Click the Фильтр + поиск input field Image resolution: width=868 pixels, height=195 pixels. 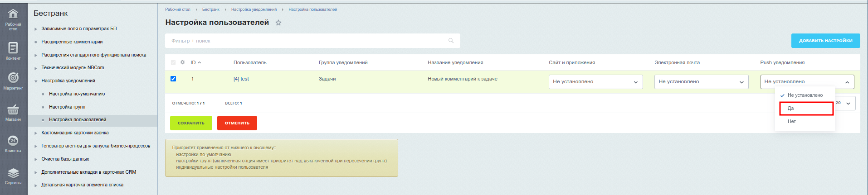(x=308, y=41)
